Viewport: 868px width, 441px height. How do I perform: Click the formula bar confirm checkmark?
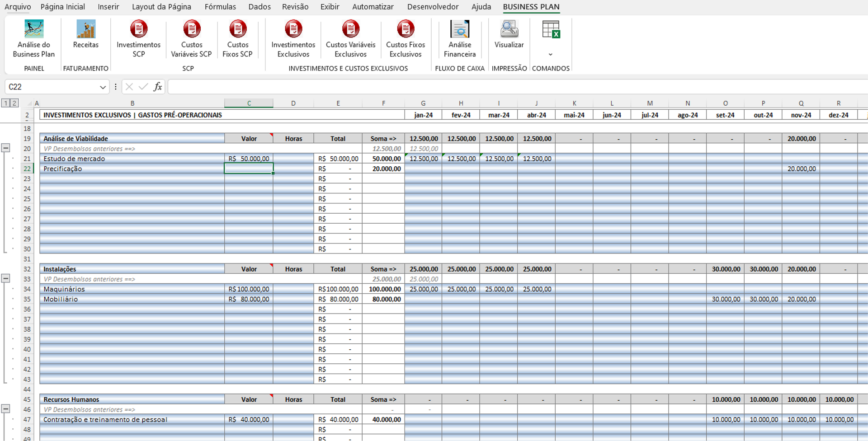coord(143,87)
